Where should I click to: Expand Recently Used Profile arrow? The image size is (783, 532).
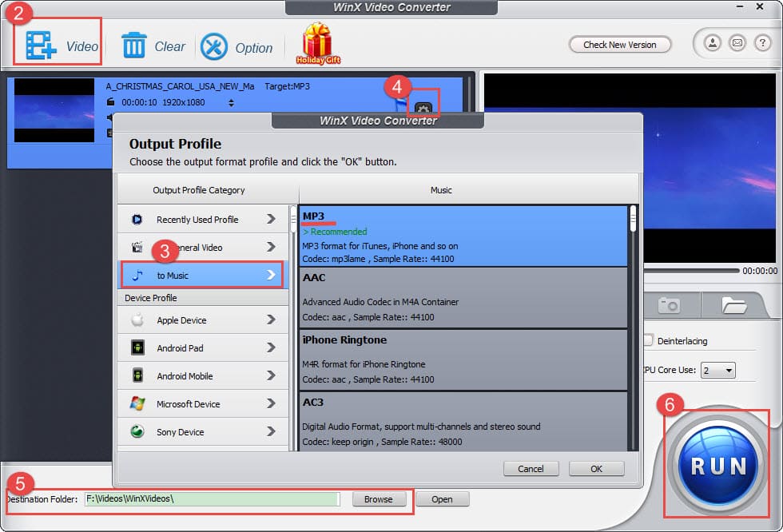click(271, 219)
